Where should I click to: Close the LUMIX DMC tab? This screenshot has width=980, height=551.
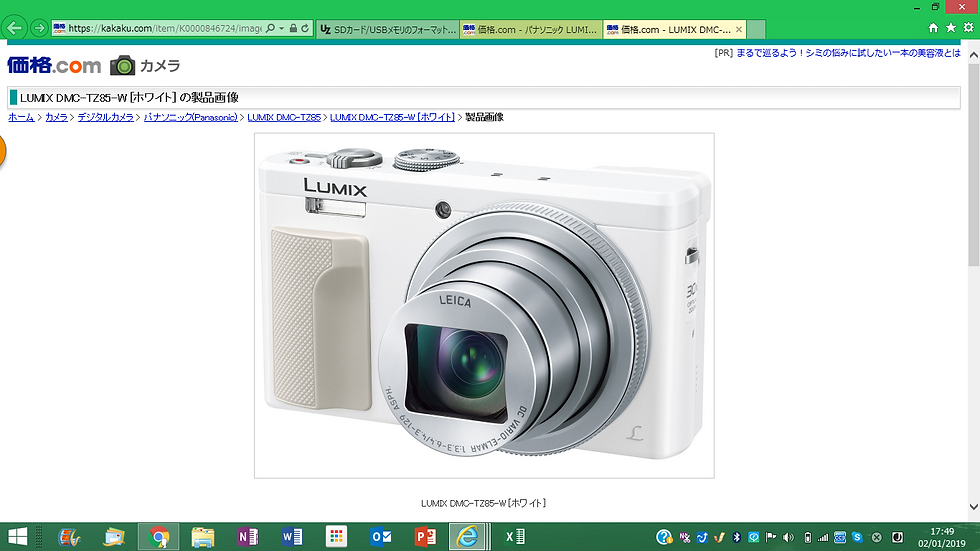pyautogui.click(x=739, y=29)
